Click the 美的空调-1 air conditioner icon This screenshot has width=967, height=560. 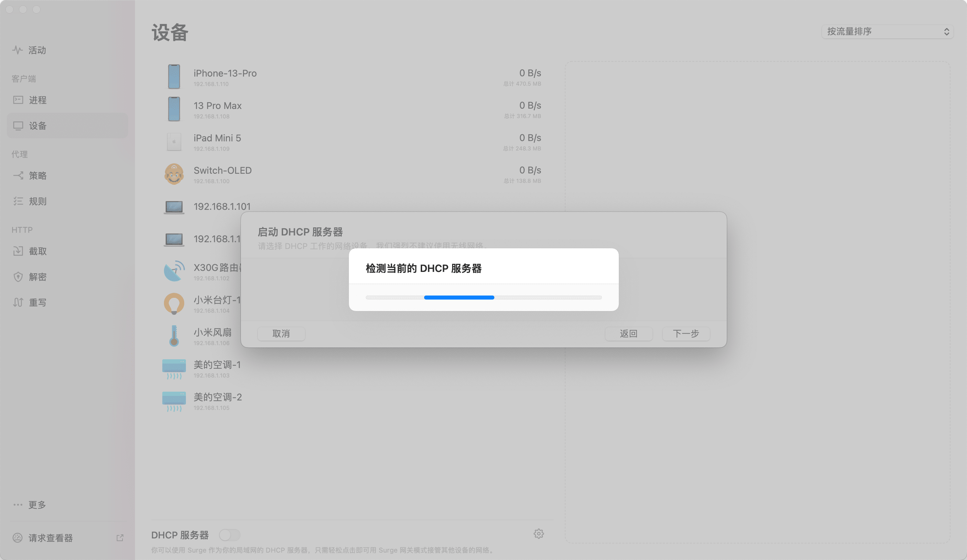[x=174, y=369]
